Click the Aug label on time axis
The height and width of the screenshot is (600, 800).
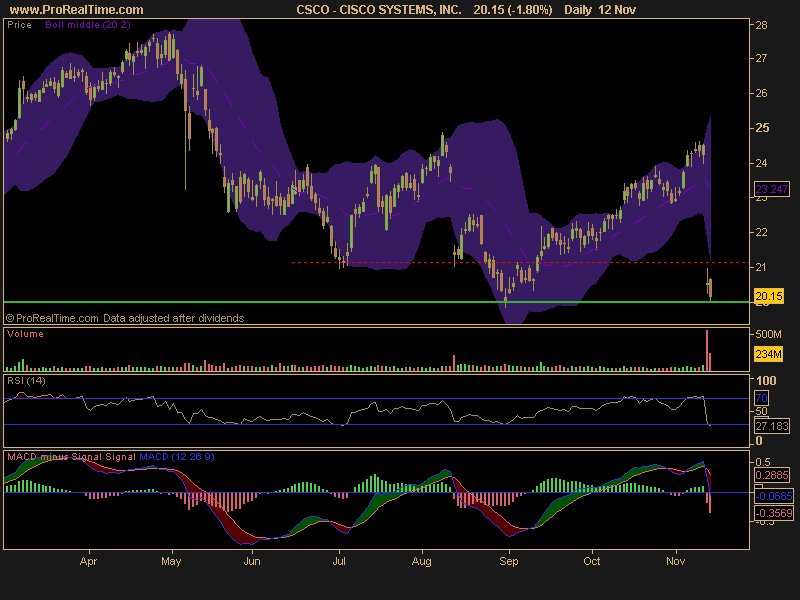[421, 561]
